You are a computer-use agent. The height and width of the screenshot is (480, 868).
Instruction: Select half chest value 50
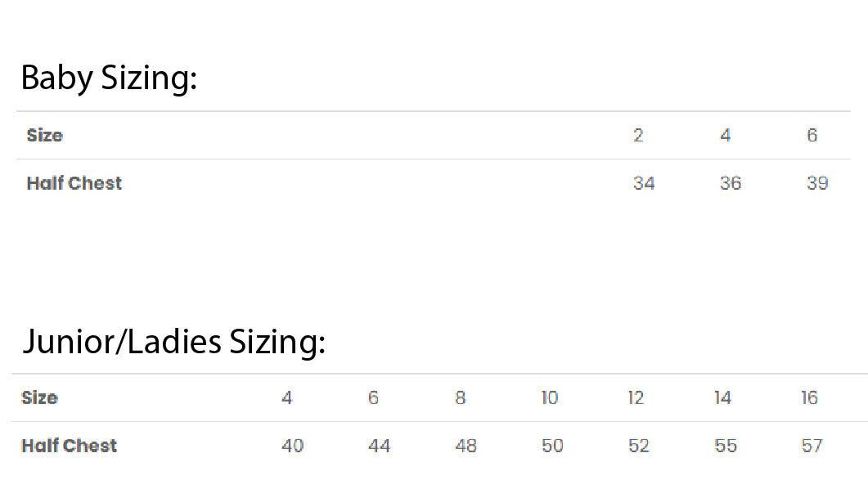point(552,446)
